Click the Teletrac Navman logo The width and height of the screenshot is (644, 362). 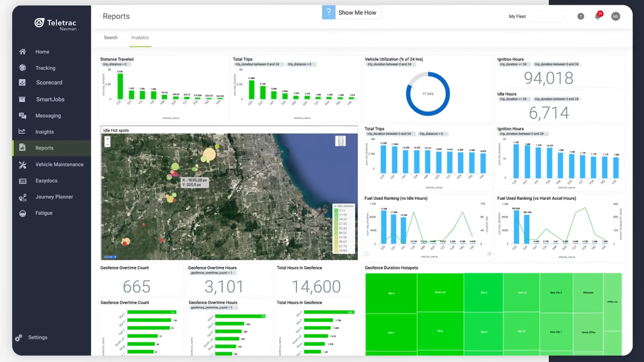click(55, 24)
